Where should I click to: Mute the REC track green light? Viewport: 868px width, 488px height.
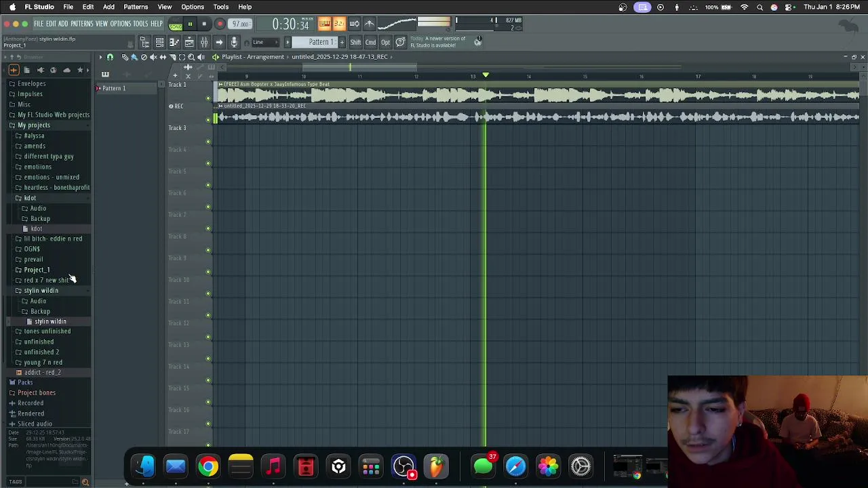tap(208, 120)
